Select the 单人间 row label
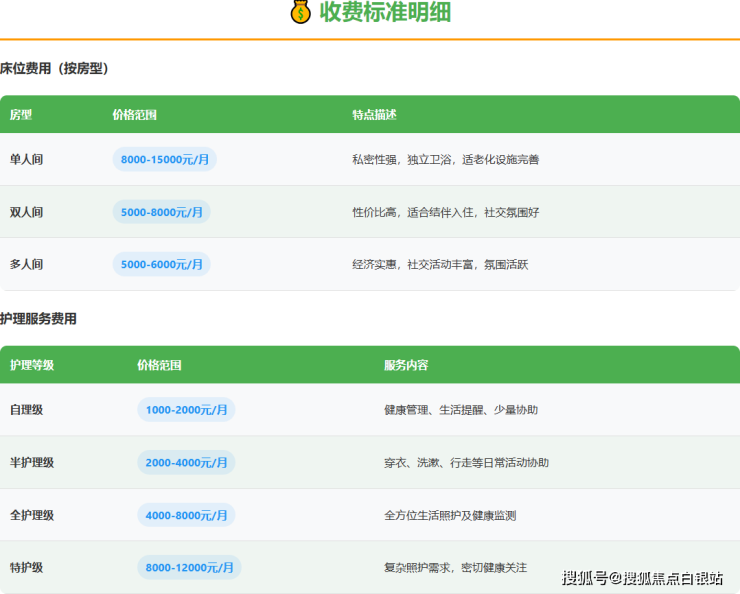This screenshot has height=594, width=740. tap(26, 160)
